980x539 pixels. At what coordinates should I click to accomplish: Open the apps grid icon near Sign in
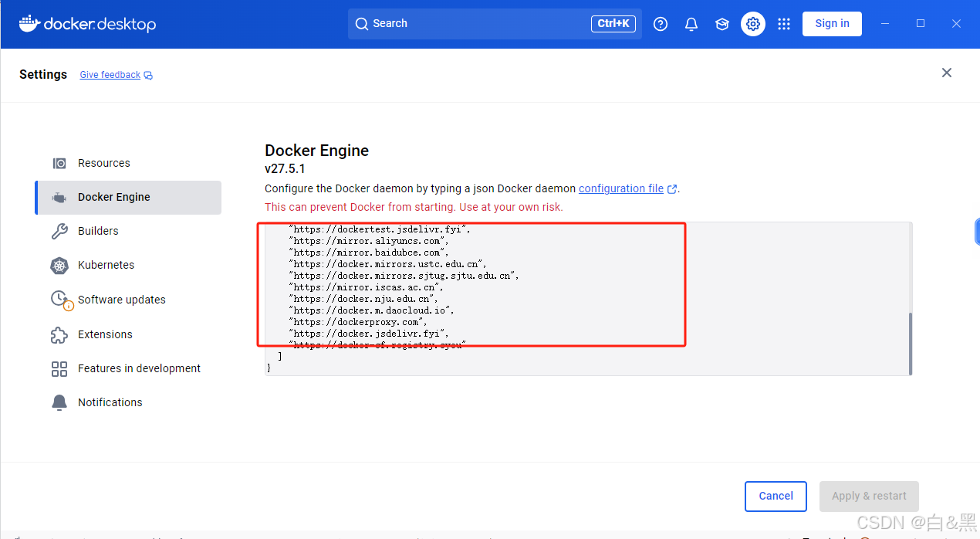click(784, 23)
